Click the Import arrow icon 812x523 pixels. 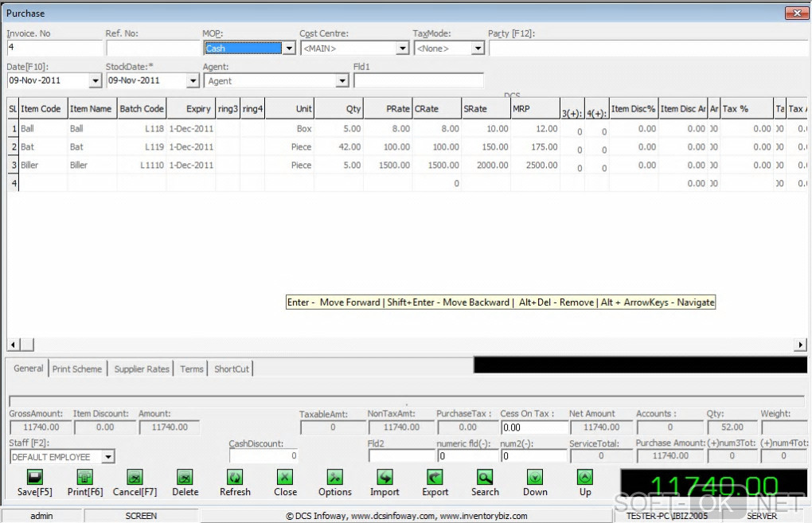385,476
